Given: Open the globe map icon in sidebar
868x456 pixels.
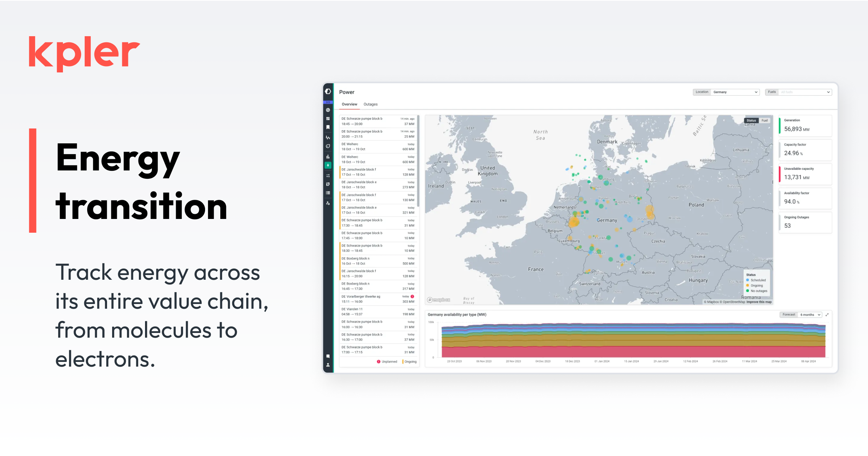Looking at the screenshot, I should click(x=328, y=110).
